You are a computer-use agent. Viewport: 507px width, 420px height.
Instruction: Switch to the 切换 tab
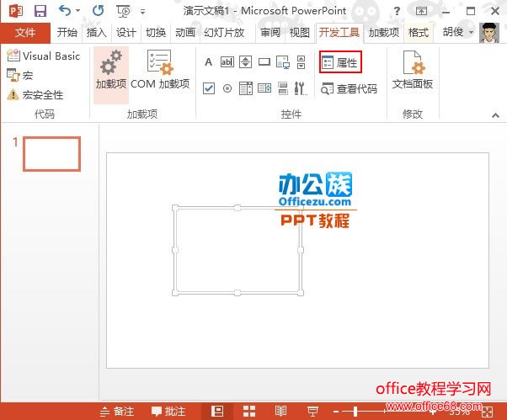pos(156,32)
